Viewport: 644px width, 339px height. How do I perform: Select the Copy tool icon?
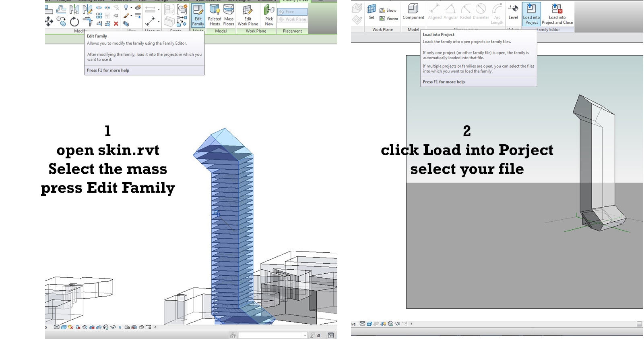click(x=61, y=21)
